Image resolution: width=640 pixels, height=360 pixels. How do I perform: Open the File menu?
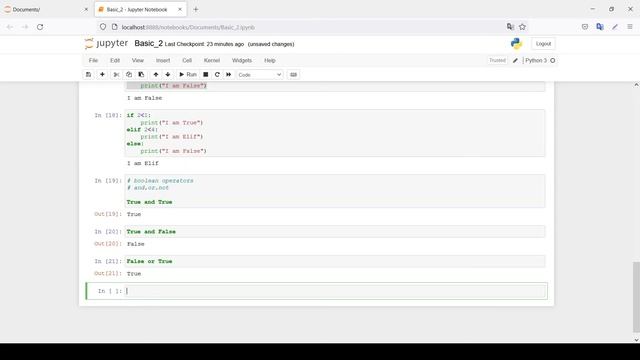point(93,60)
